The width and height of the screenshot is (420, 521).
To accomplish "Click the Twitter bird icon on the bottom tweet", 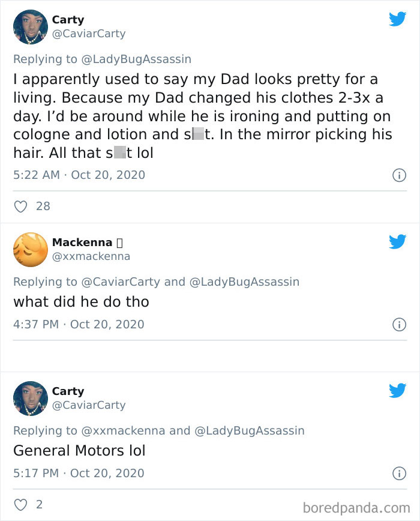I will click(x=398, y=390).
